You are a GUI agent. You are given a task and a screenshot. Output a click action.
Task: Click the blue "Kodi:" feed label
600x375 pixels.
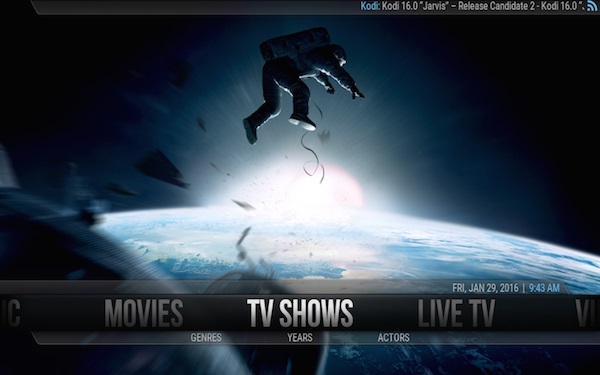370,6
